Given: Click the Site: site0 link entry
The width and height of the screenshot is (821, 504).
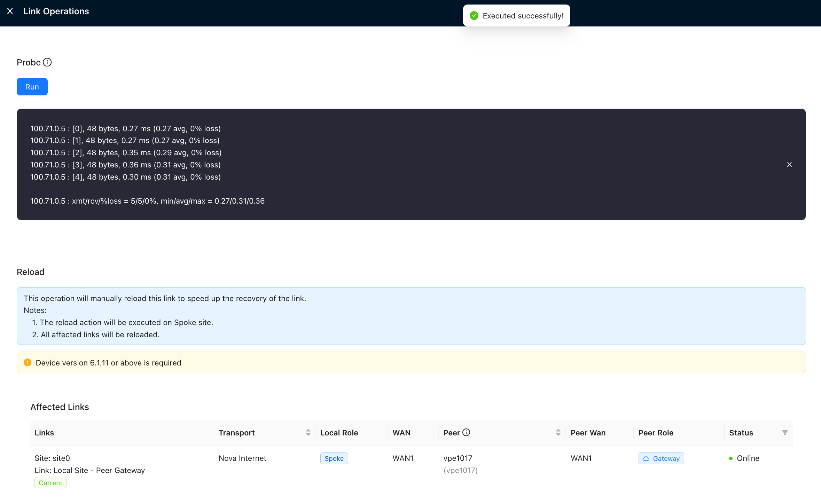Looking at the screenshot, I should pyautogui.click(x=52, y=458).
